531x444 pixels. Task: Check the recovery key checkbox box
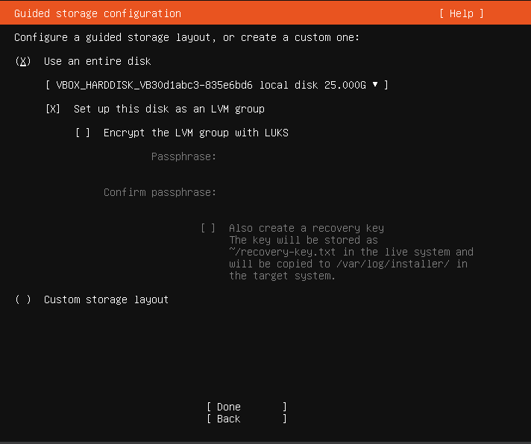(208, 228)
